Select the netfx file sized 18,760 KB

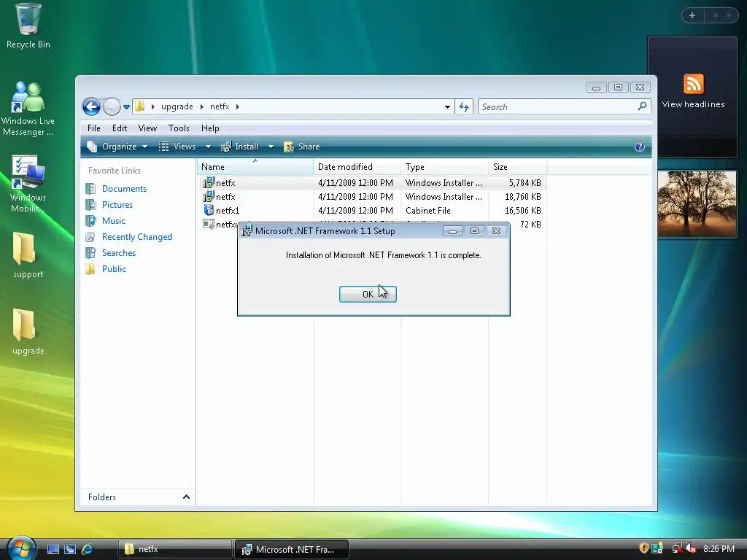click(x=372, y=197)
